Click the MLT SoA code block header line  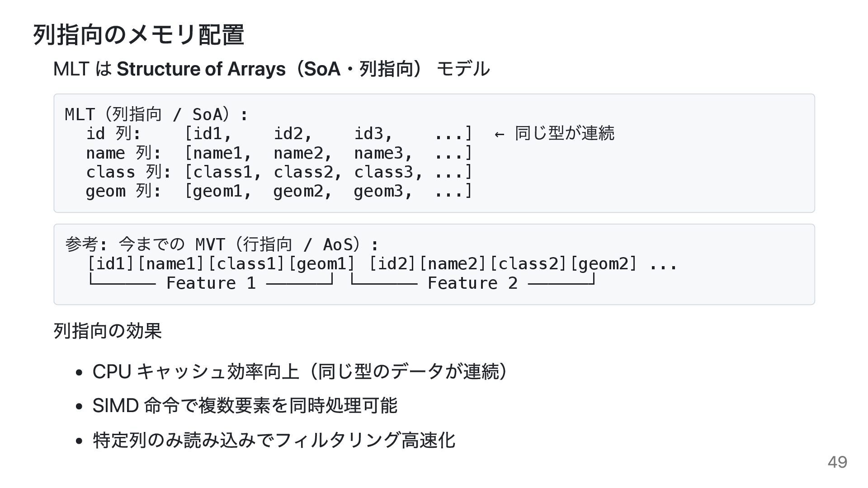(x=156, y=114)
